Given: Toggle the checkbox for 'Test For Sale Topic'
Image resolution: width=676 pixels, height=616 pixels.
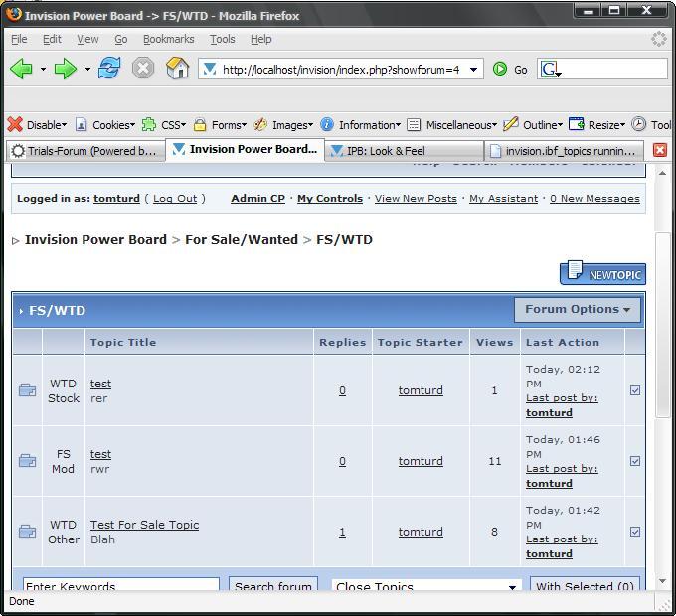Looking at the screenshot, I should tap(635, 532).
